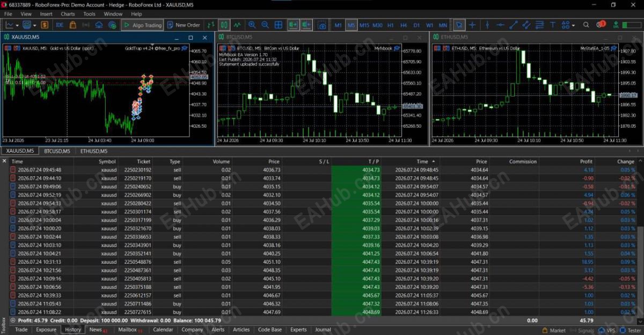644x335 pixels.
Task: Select M30 timeframe
Action: pyautogui.click(x=377, y=25)
